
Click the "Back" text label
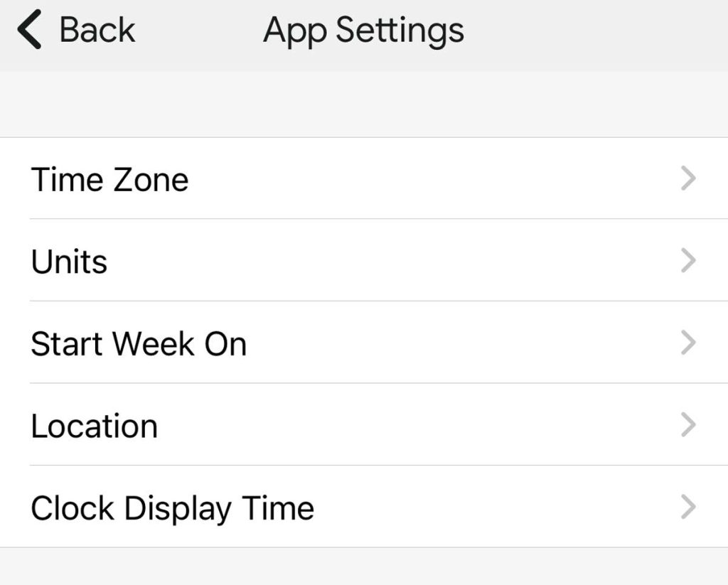[97, 31]
